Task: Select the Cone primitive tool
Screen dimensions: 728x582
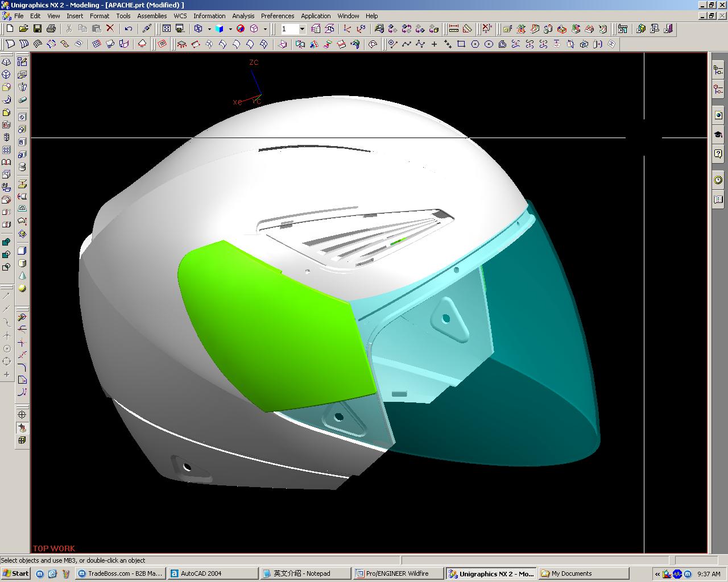Action: pos(22,276)
